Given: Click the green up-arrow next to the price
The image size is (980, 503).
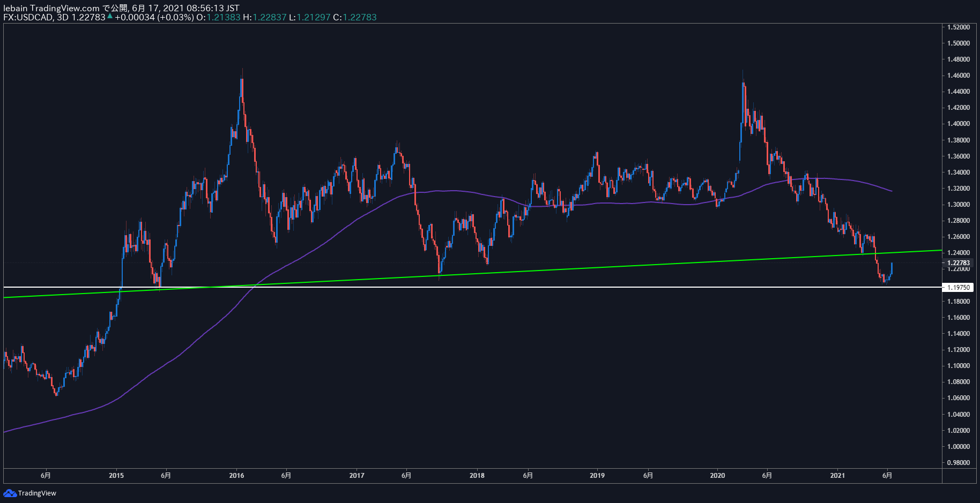Looking at the screenshot, I should coord(110,17).
